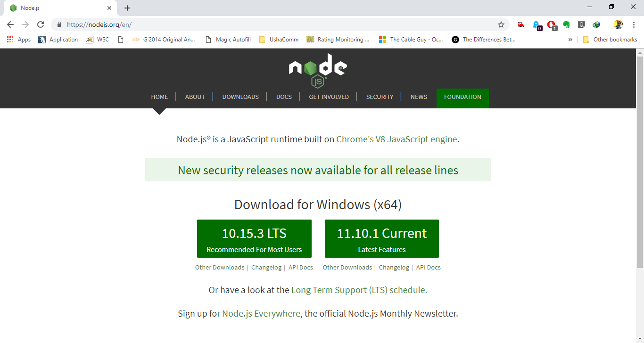Open the Evernote Web Clipper extension

pos(566,24)
